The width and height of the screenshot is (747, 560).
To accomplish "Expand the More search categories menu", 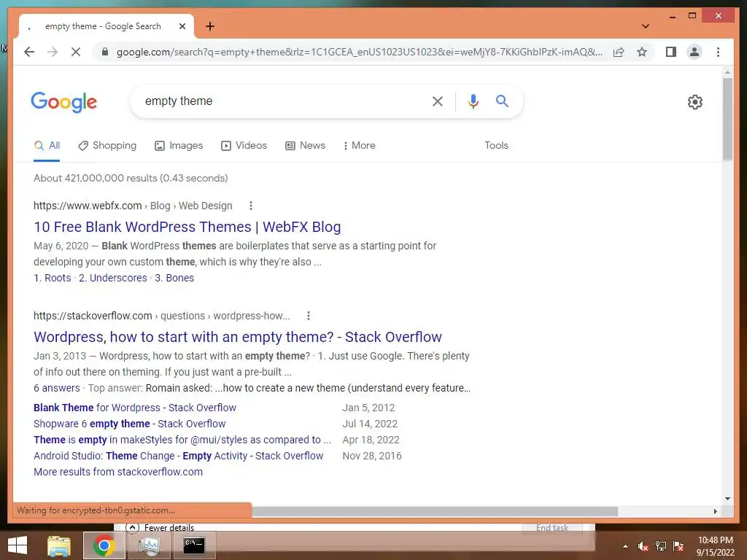I will 359,145.
